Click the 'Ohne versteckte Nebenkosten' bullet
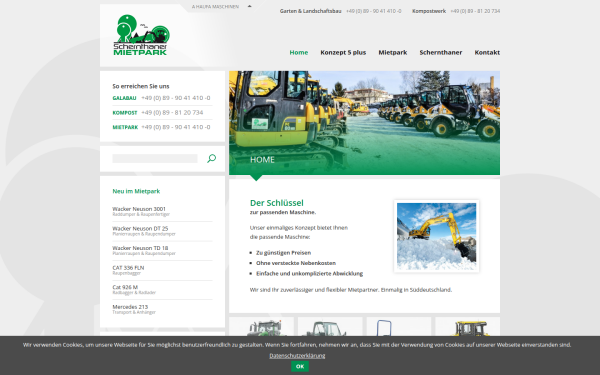 click(x=296, y=263)
